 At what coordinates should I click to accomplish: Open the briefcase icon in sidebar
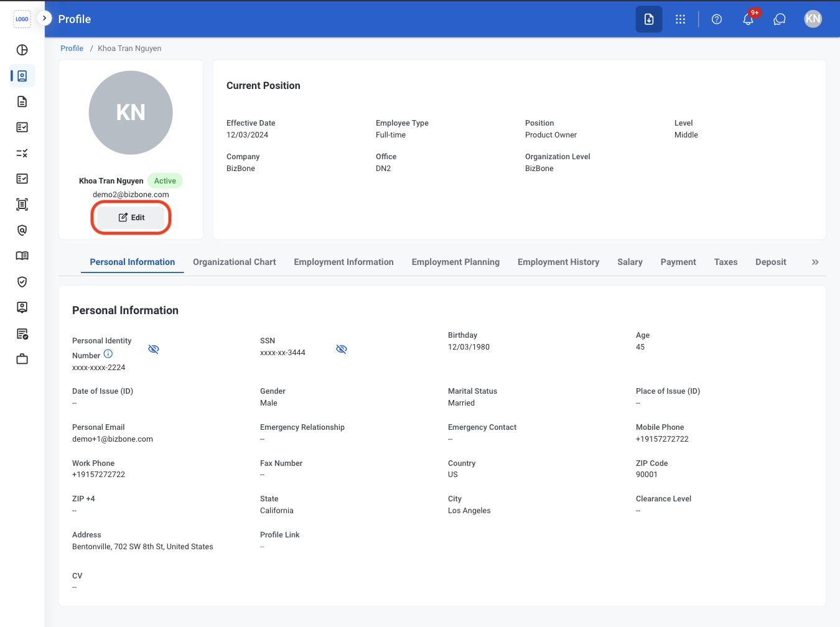[22, 359]
